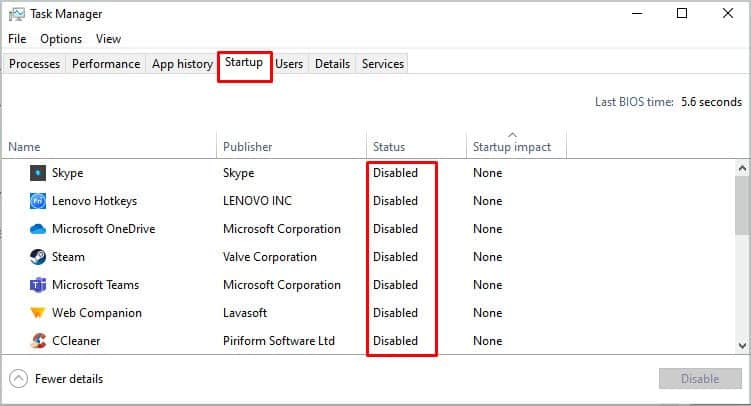
Task: Sort by the Startup impact column header
Action: (516, 145)
